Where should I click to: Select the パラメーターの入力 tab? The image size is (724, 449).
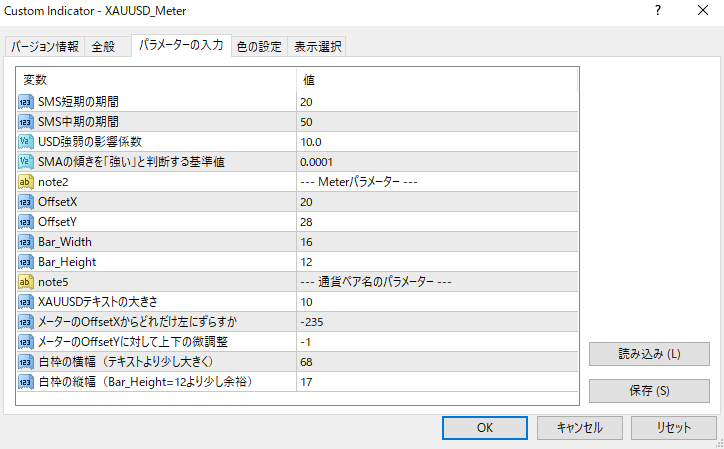point(181,45)
